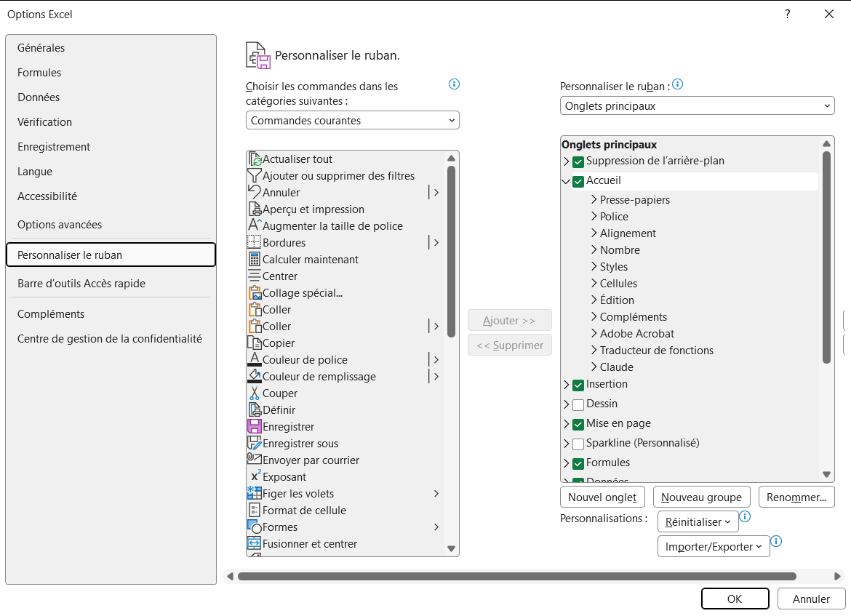
Task: Uncheck the Accueil tab checkbox
Action: pyautogui.click(x=578, y=181)
